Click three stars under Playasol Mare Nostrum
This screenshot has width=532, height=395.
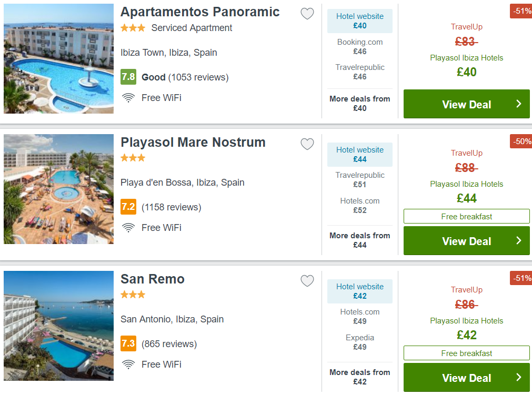[x=133, y=158]
